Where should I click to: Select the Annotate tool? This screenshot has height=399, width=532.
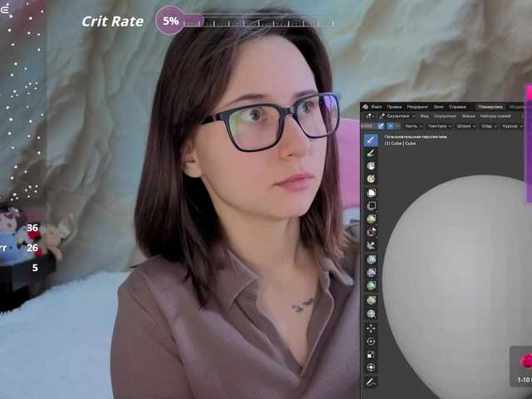(x=371, y=382)
